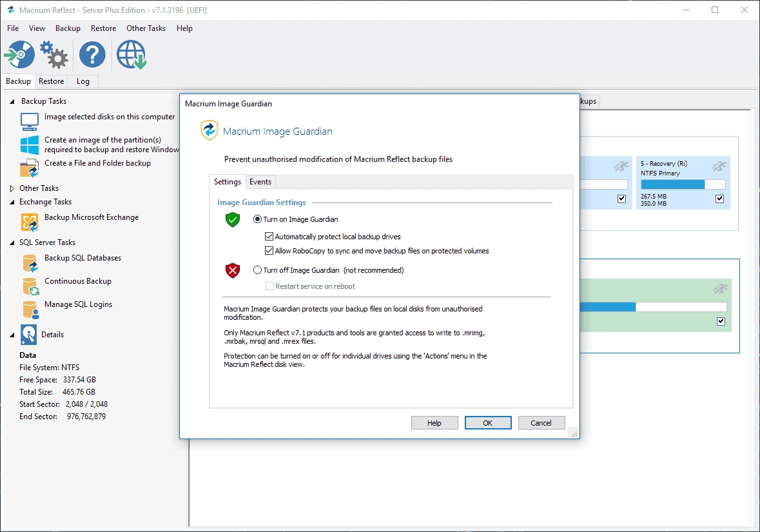Click the green shield check icon

[233, 220]
